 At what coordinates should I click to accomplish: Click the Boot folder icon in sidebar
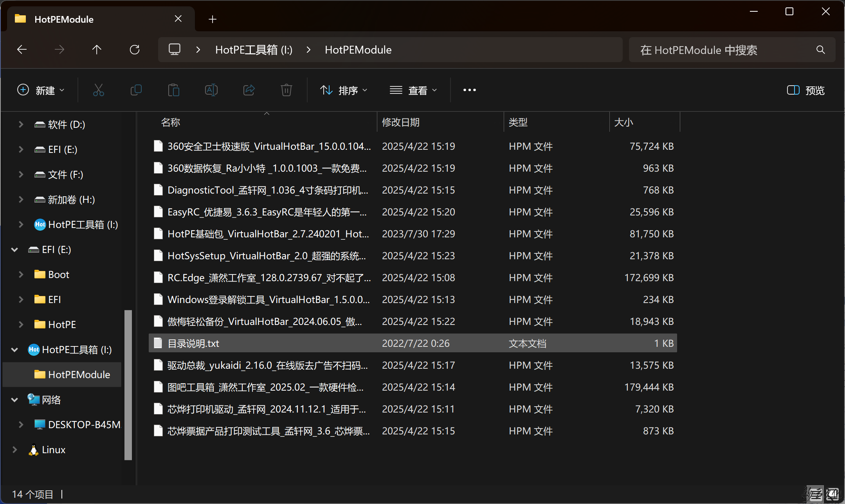point(40,274)
